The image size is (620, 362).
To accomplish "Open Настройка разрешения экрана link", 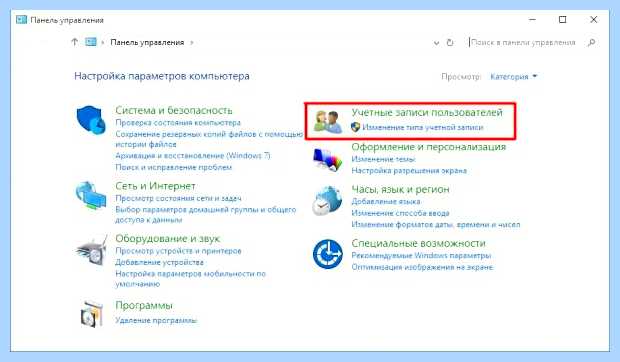I will (409, 171).
